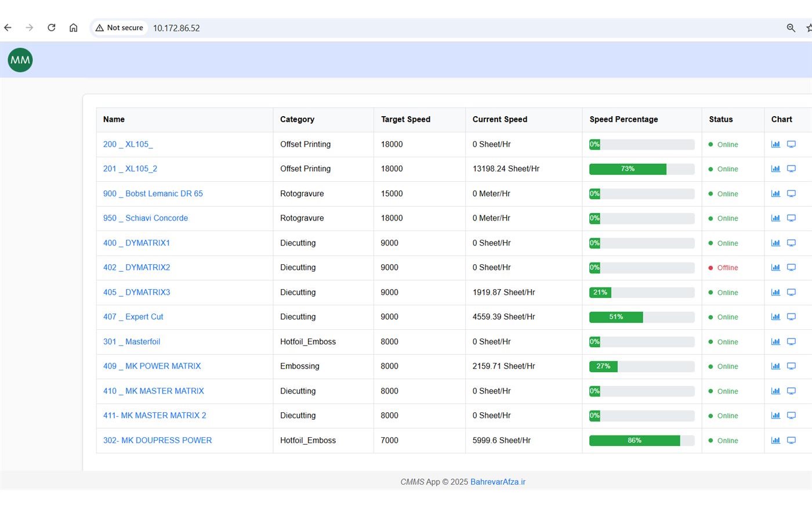Viewport: 812px width, 508px height.
Task: Visit the BahrevarAfza.ir footer link
Action: 498,482
